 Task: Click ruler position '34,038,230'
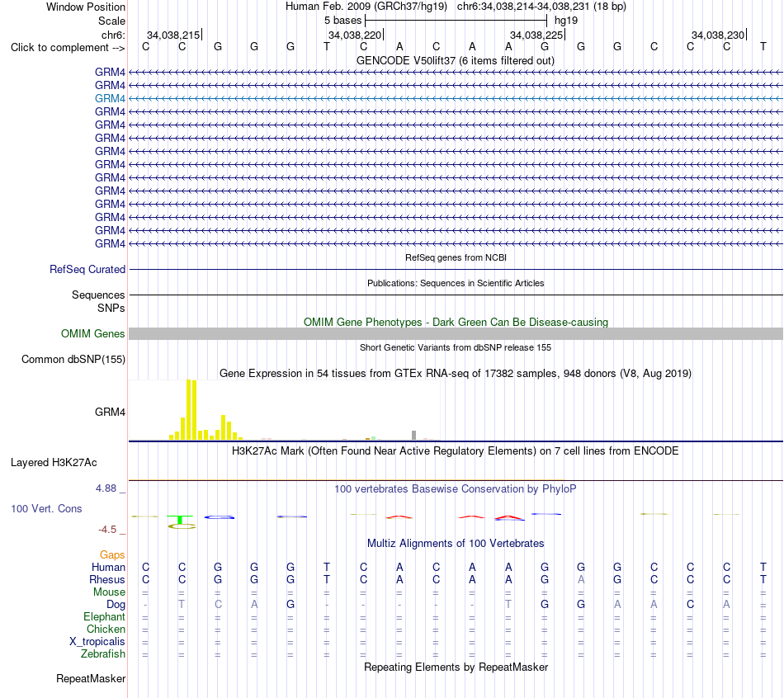click(x=717, y=35)
